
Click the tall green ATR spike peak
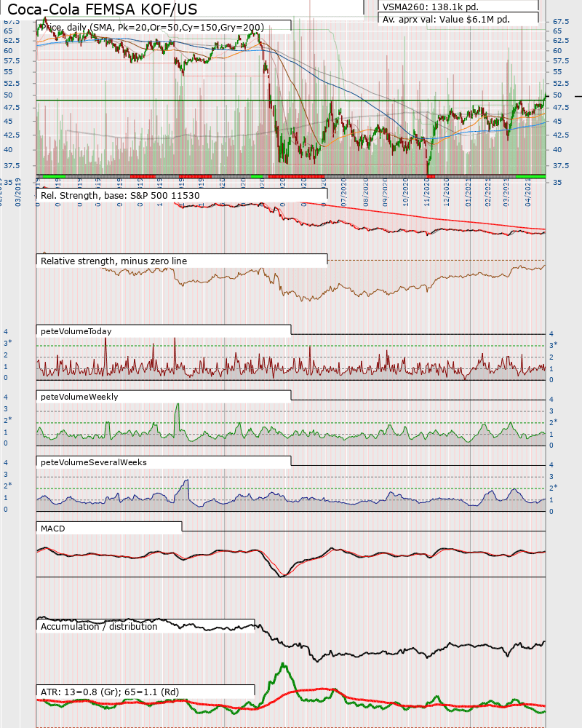[x=283, y=666]
